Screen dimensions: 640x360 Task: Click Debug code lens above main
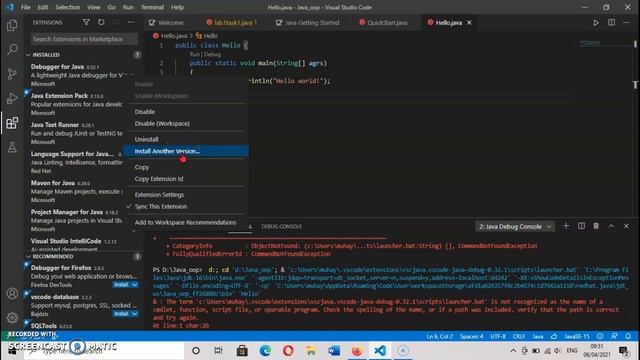[x=212, y=54]
